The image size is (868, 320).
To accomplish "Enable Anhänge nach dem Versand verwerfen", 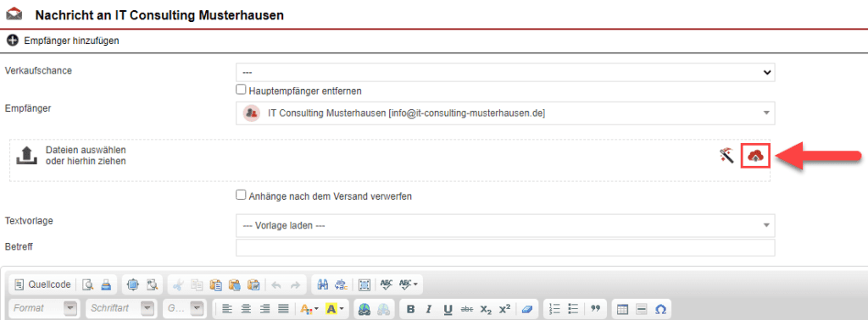I will pos(240,195).
